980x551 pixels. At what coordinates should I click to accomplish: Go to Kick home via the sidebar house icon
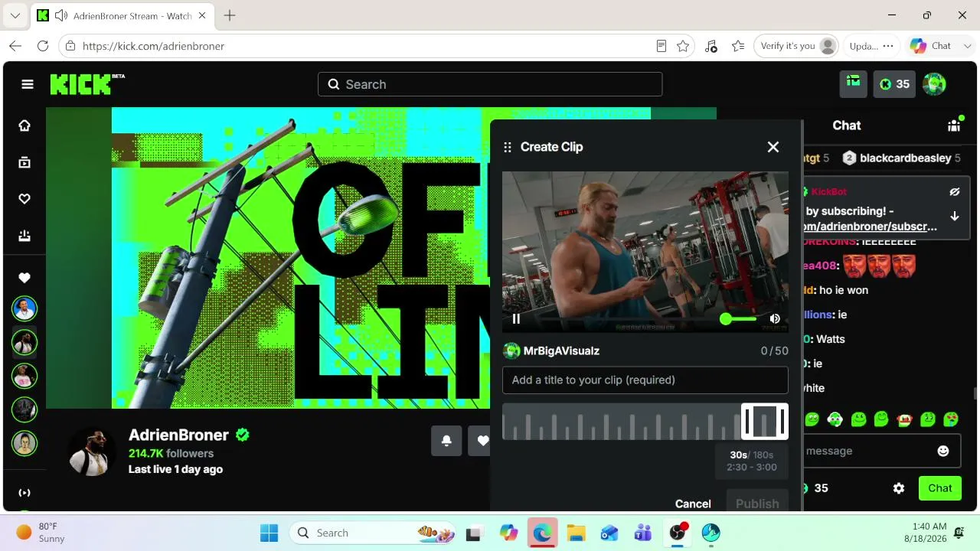click(x=24, y=126)
